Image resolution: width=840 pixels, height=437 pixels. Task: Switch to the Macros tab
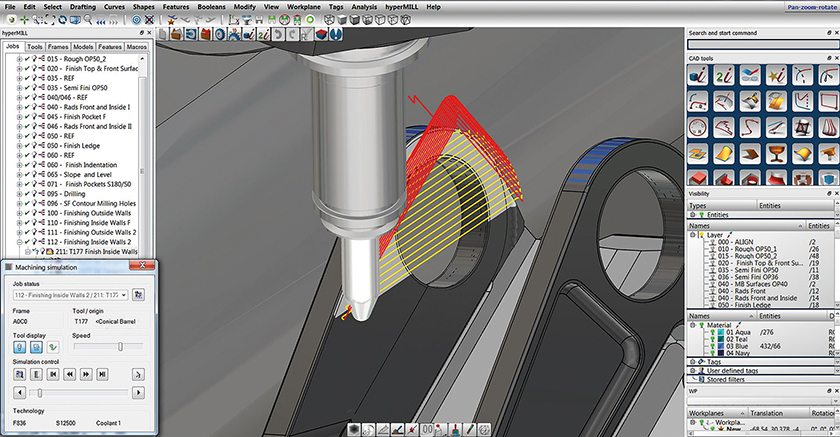point(137,46)
